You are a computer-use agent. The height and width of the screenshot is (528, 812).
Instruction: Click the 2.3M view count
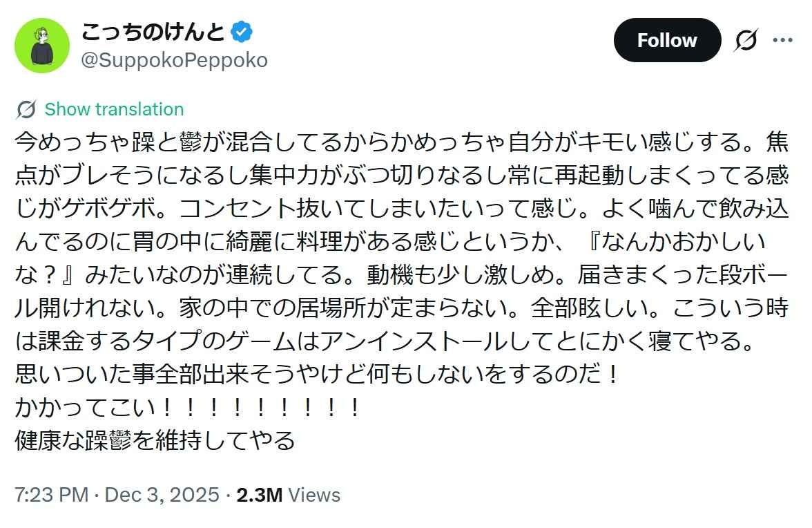point(260,495)
